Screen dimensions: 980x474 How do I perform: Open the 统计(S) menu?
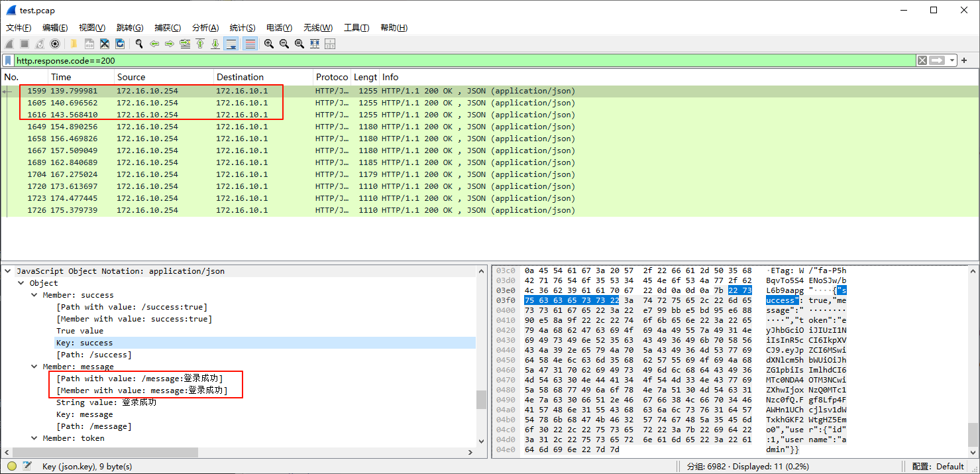point(242,28)
